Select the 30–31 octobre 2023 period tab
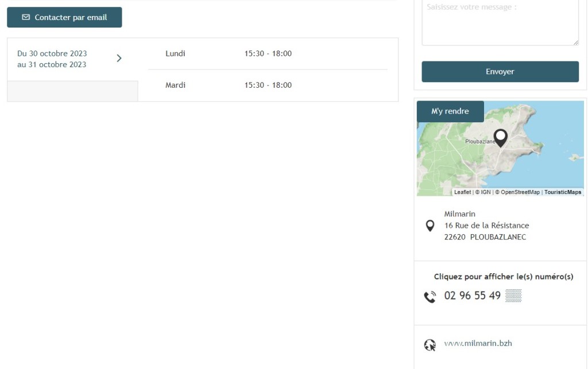This screenshot has width=588, height=369. pyautogui.click(x=52, y=59)
